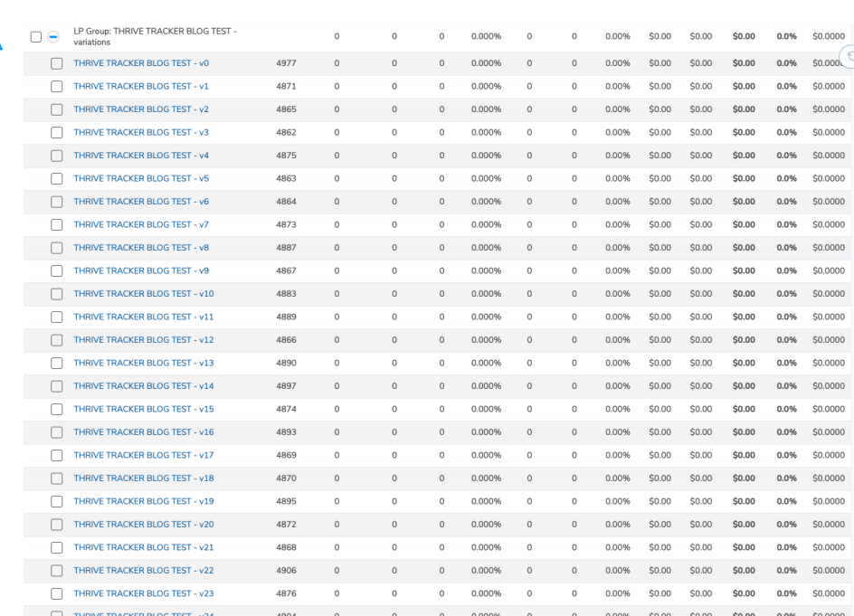Select ID cell 4897
This screenshot has width=854, height=616.
pyautogui.click(x=286, y=385)
